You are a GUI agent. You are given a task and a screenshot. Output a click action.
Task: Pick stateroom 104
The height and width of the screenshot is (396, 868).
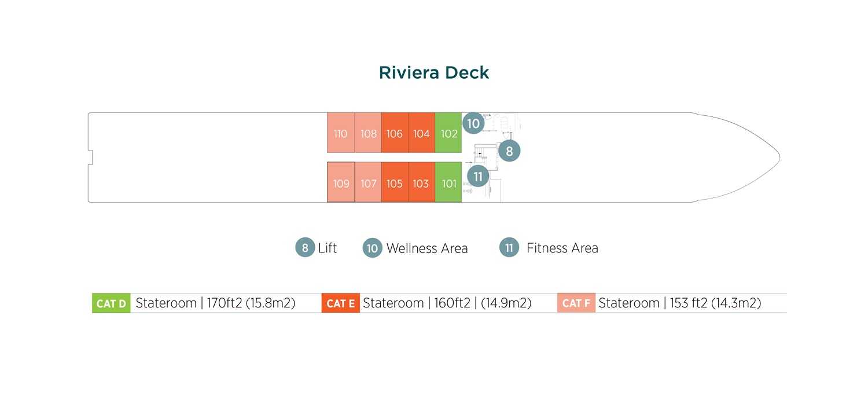pyautogui.click(x=422, y=133)
